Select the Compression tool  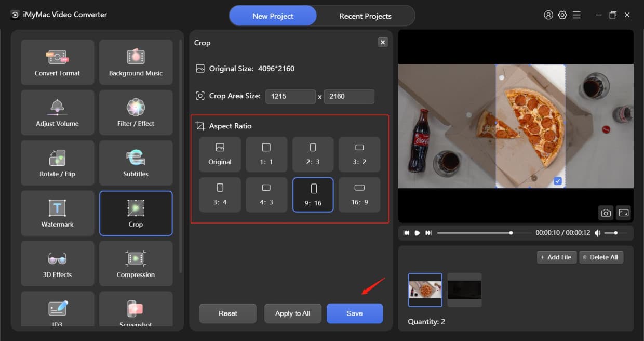click(x=136, y=264)
